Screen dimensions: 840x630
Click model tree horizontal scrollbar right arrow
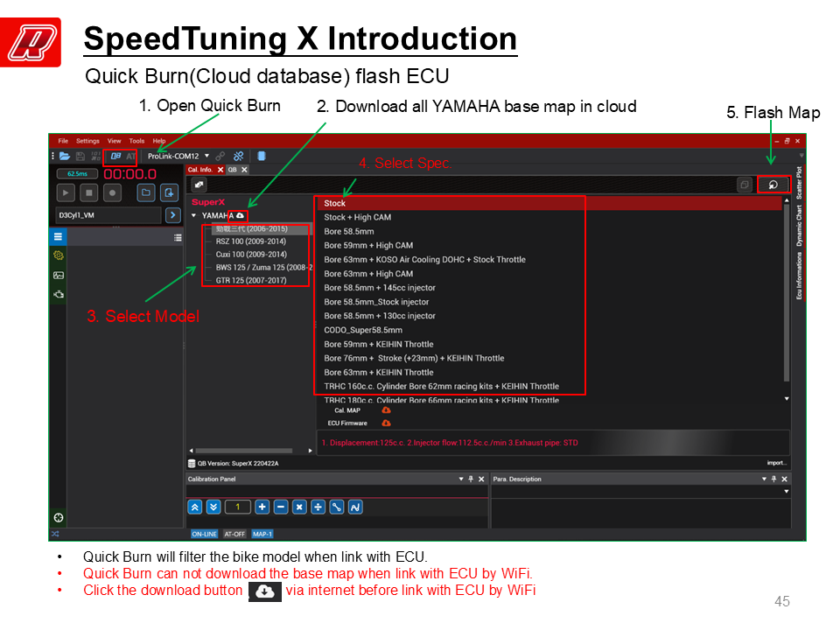click(x=310, y=451)
